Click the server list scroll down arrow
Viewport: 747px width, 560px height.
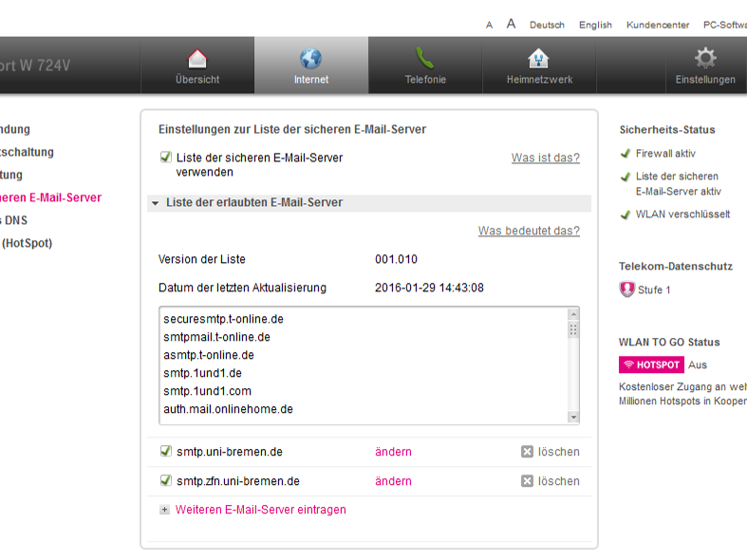click(x=572, y=417)
